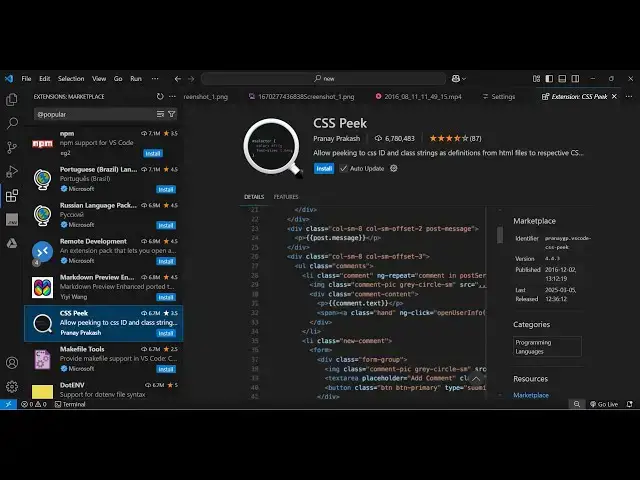640x480 pixels.
Task: Open Copilot chat icon in title bar
Action: tap(456, 78)
